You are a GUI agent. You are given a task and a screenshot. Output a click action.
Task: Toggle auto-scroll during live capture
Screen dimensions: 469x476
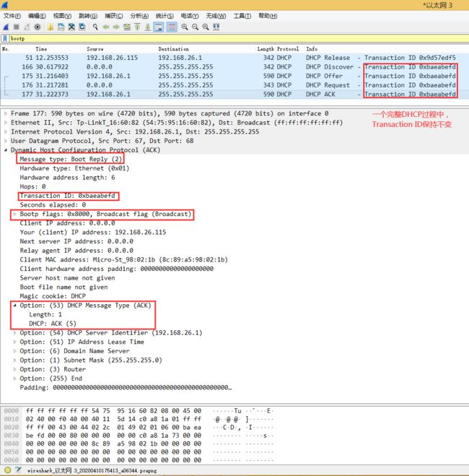tap(159, 27)
